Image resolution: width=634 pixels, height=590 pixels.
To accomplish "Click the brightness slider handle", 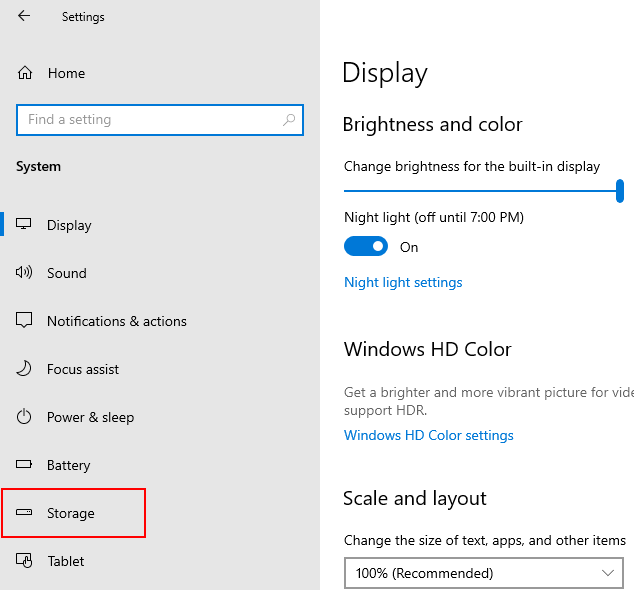I will point(619,191).
